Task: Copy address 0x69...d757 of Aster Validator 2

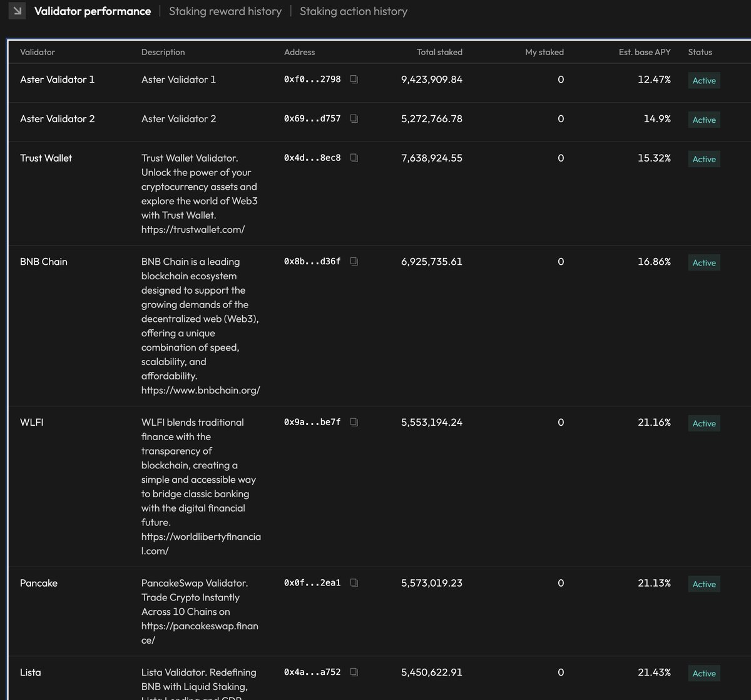Action: (354, 118)
